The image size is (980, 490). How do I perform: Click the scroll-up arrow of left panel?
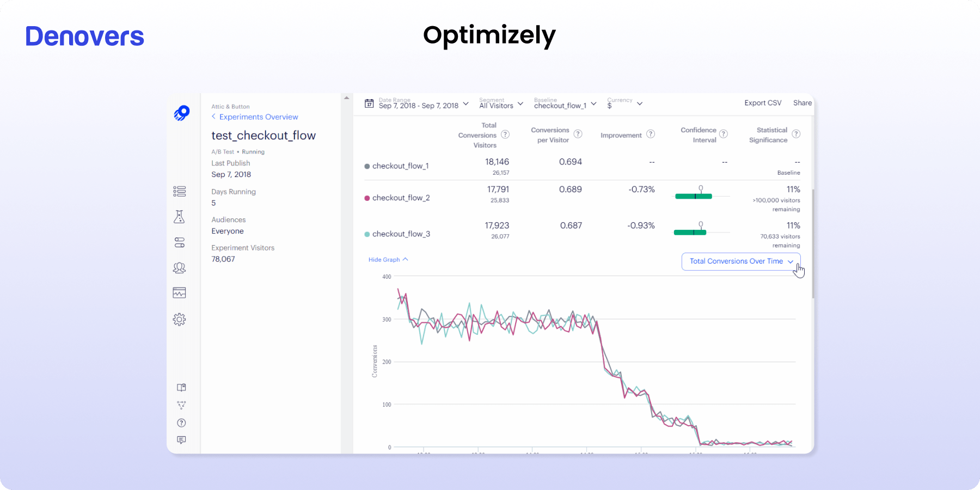346,98
